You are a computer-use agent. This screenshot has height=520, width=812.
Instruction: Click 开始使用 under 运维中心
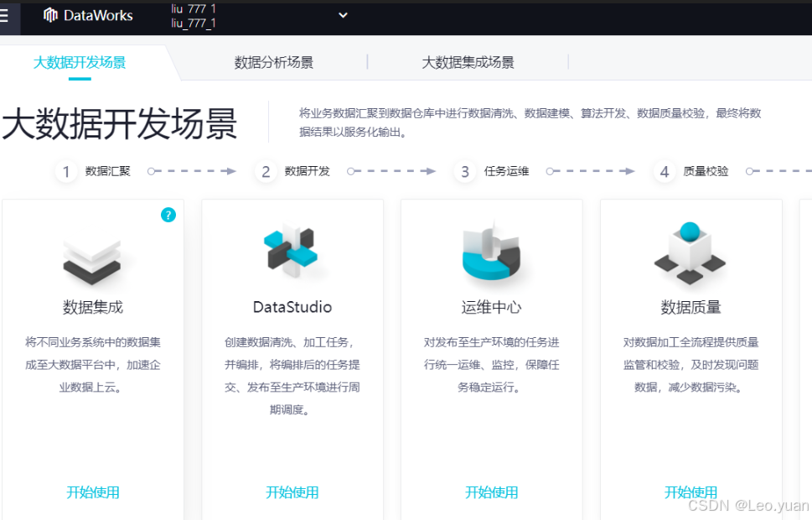coord(491,492)
